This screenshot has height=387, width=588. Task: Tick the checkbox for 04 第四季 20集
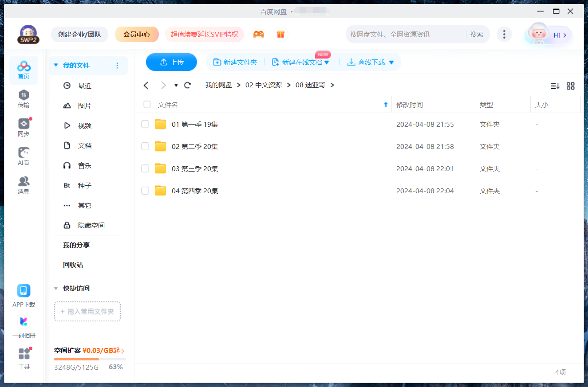[145, 191]
